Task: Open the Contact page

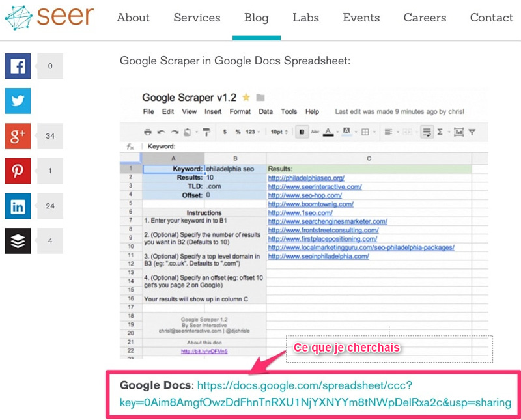Action: (x=492, y=18)
